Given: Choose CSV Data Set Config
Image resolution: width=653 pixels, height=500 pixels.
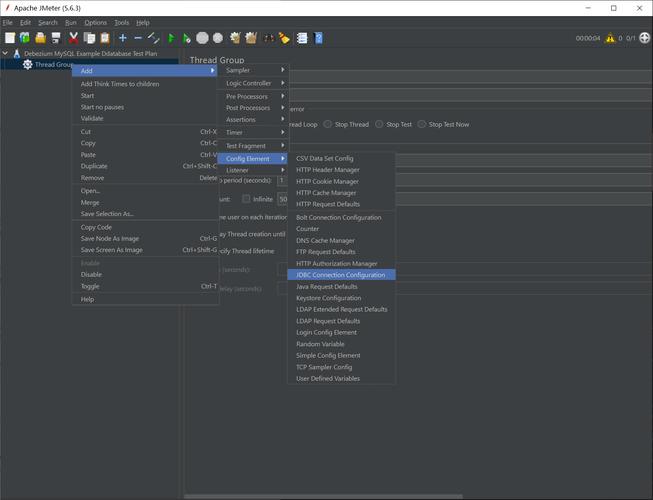Looking at the screenshot, I should 341,158.
